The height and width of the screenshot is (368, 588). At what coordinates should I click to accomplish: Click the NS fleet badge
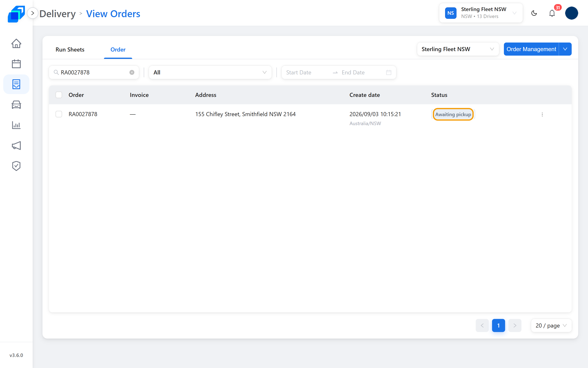[x=450, y=13]
